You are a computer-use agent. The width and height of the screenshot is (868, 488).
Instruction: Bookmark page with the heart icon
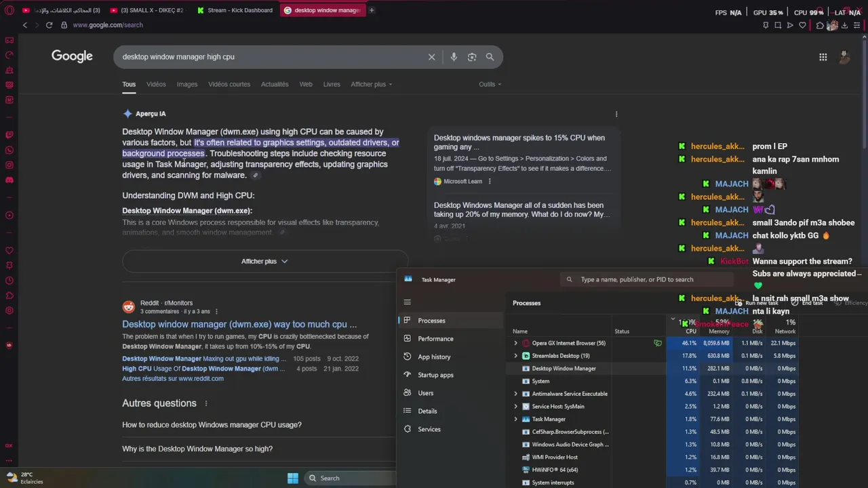point(802,25)
